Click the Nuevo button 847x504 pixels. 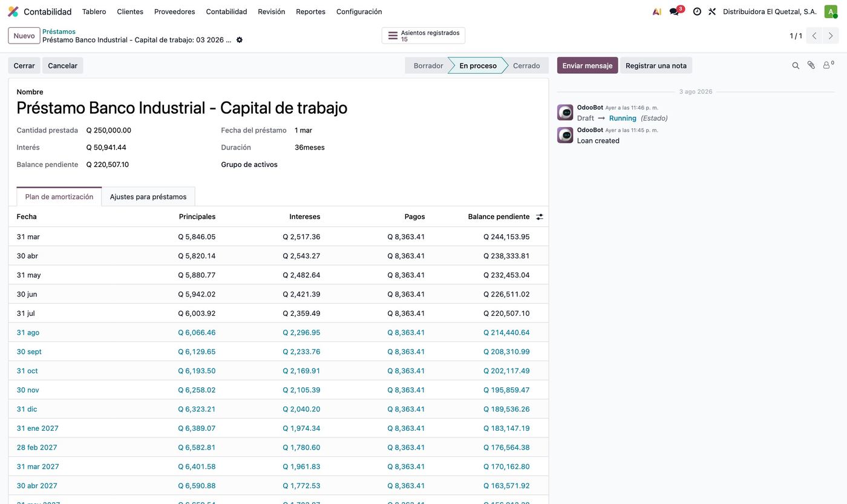click(x=24, y=36)
